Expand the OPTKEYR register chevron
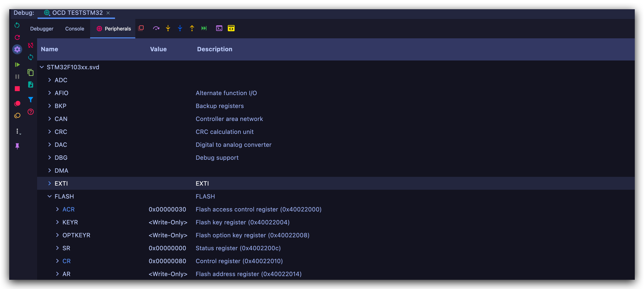The image size is (644, 289). 57,235
